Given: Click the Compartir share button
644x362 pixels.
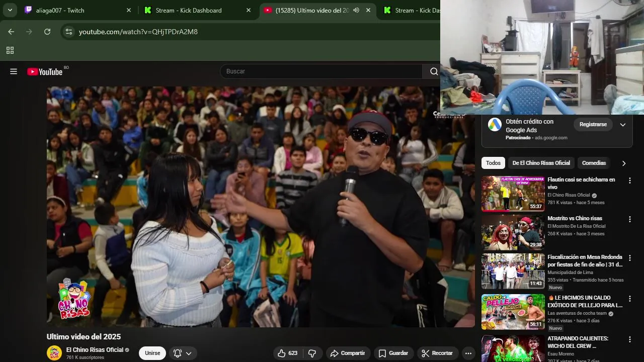Looking at the screenshot, I should tap(348, 353).
